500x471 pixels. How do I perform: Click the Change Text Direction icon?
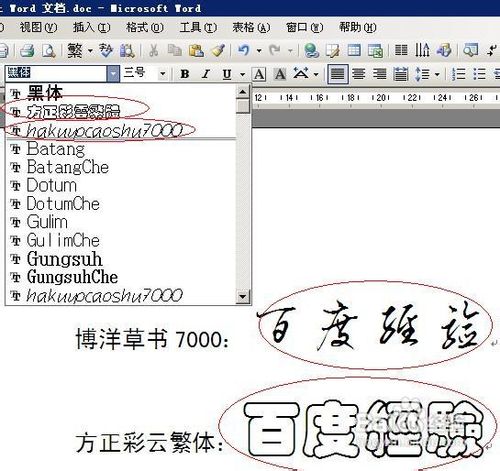(x=422, y=51)
